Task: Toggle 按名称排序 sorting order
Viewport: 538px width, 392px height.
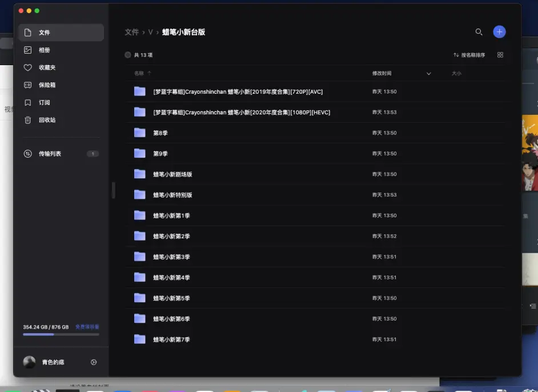Action: coord(473,54)
